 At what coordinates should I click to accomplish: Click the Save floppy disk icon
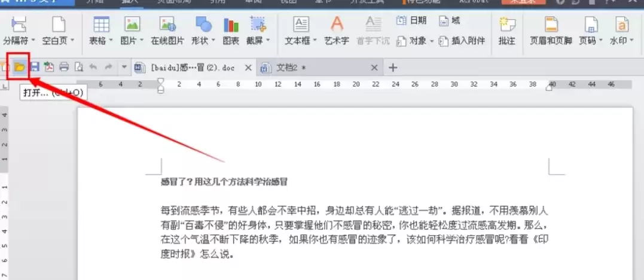35,67
